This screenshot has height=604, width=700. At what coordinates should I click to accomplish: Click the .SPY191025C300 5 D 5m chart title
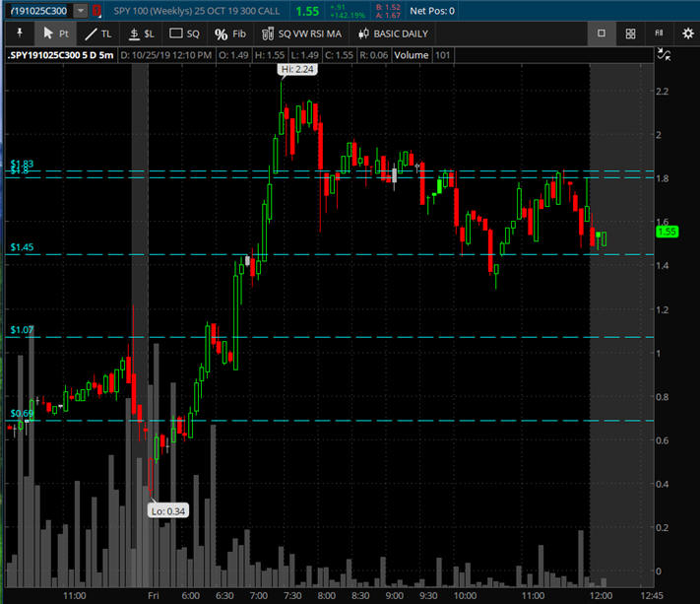[x=60, y=55]
